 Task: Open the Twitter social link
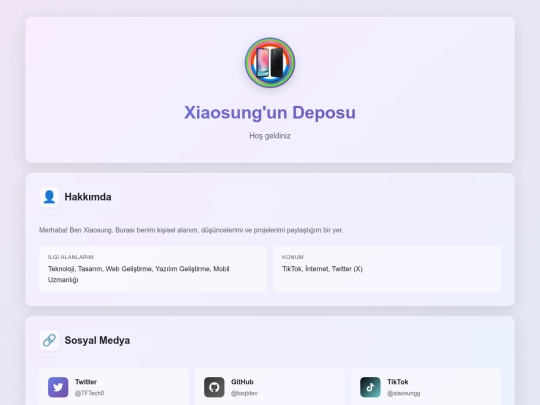click(114, 387)
